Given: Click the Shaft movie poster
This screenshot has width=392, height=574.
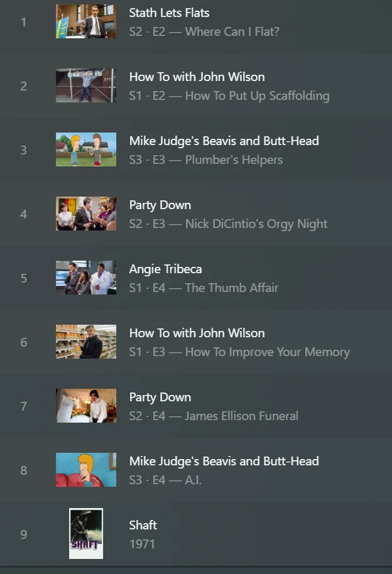Looking at the screenshot, I should 86,534.
